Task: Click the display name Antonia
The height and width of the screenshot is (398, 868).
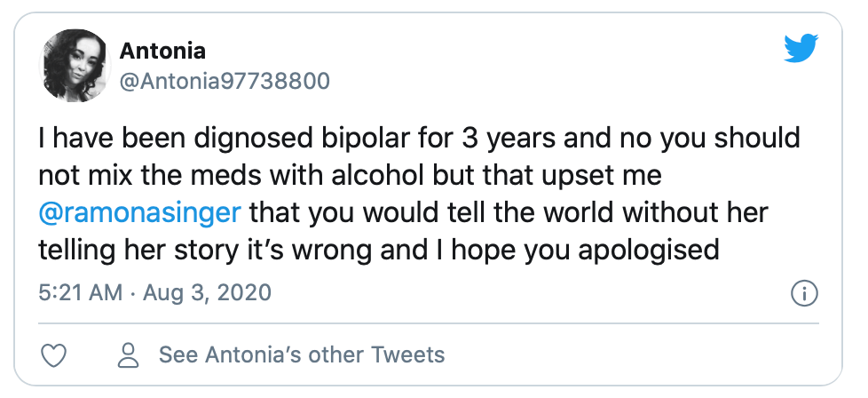Action: point(163,50)
